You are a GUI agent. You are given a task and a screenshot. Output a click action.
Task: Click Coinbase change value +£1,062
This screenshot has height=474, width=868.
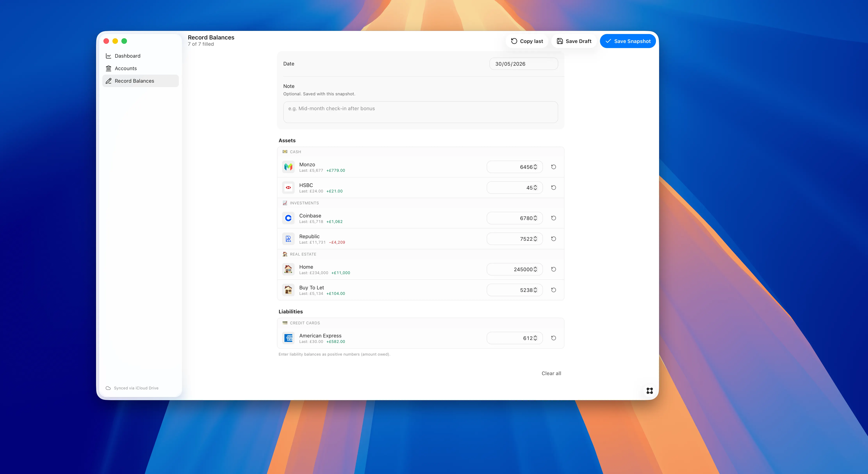[x=334, y=222]
